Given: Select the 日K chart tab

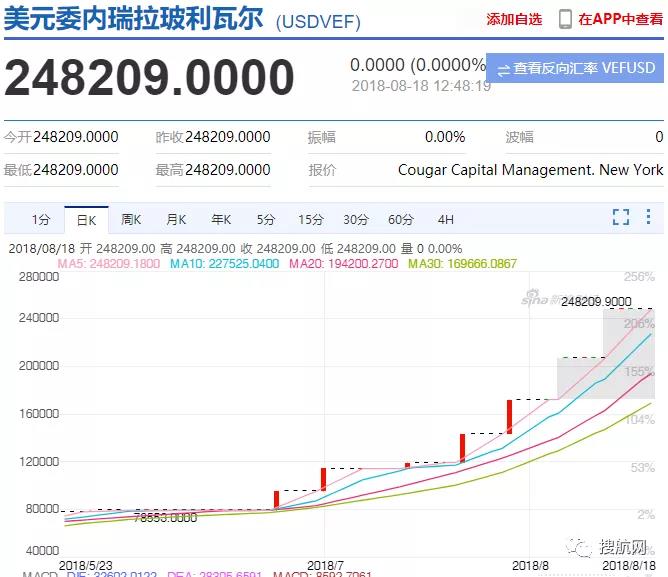Looking at the screenshot, I should [86, 220].
